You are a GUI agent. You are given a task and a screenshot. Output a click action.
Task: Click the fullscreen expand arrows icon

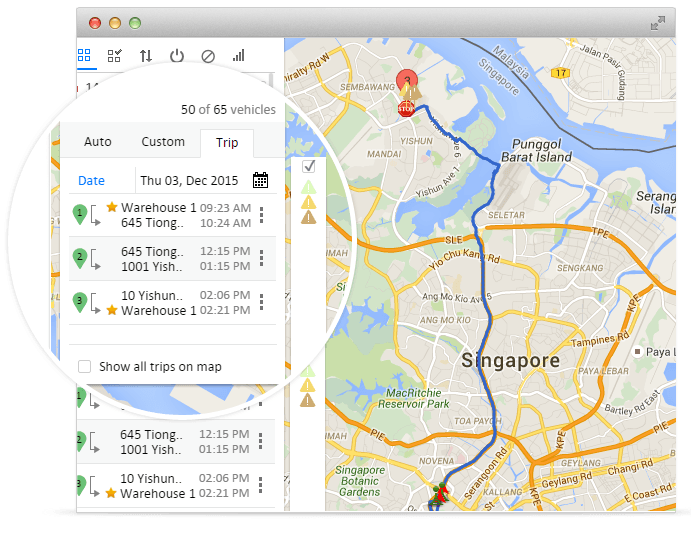(x=658, y=23)
